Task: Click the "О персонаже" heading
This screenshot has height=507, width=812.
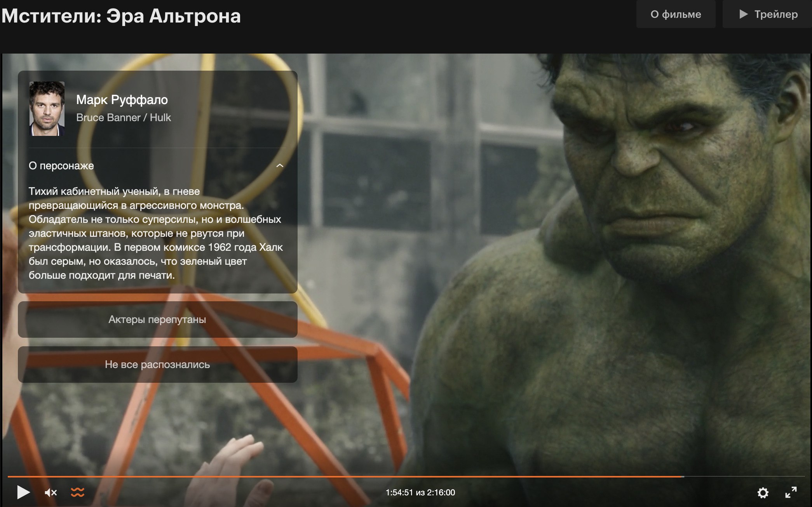Action: point(61,166)
